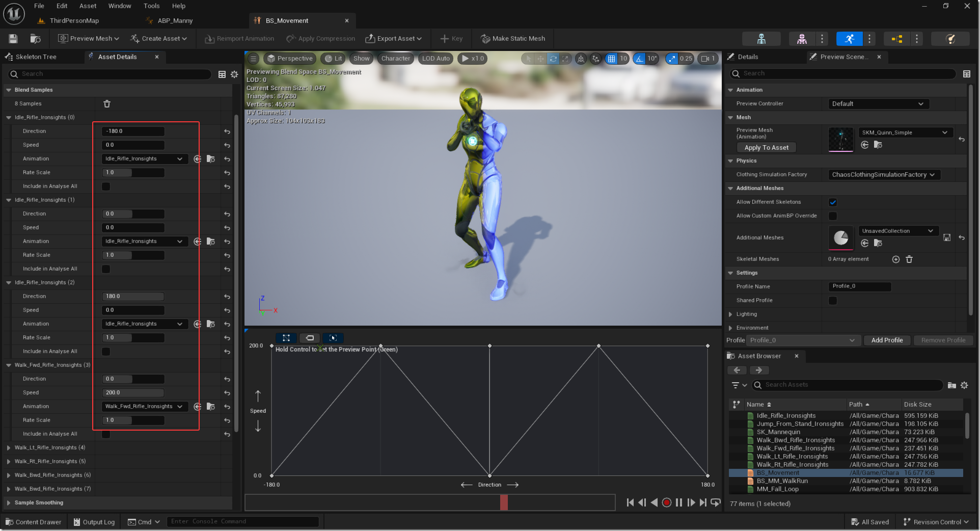Enable Allow Custom AnimBP Override
Screen dimensions: 980x531
point(833,216)
